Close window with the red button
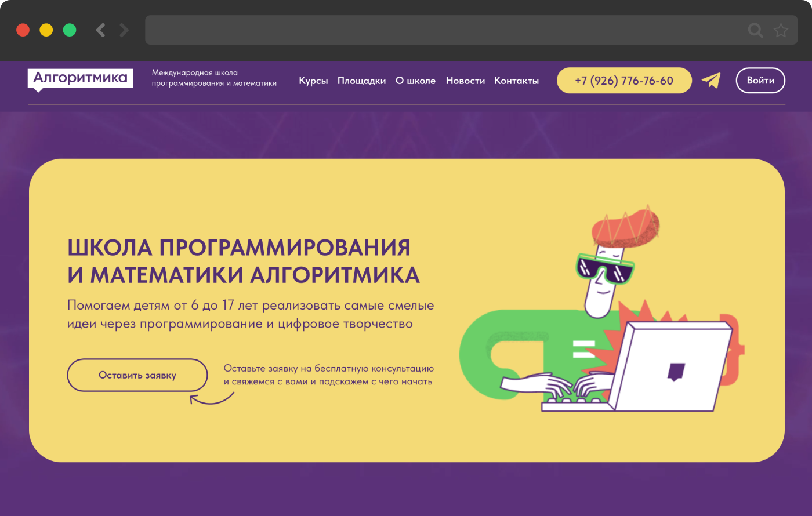The width and height of the screenshot is (812, 516). point(23,30)
